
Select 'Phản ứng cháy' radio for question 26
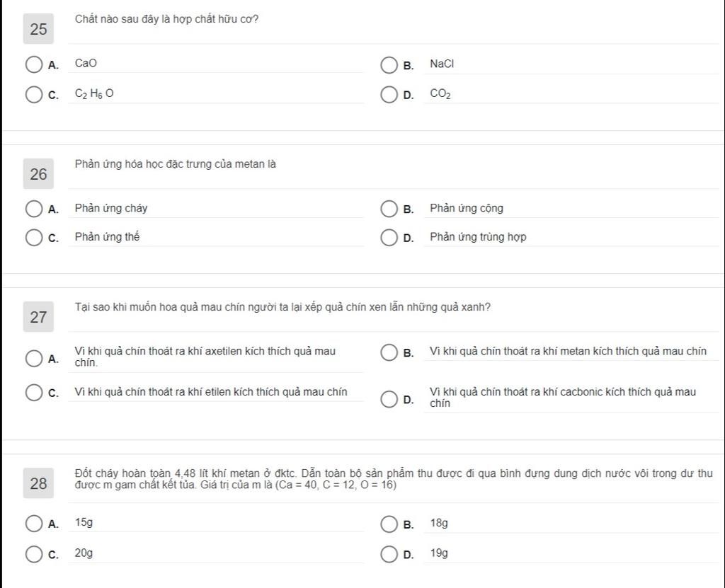click(34, 209)
